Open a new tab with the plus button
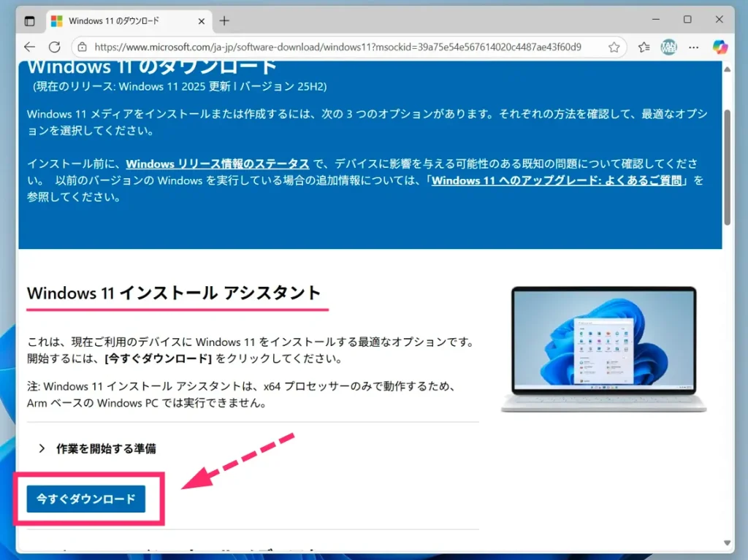 [224, 20]
